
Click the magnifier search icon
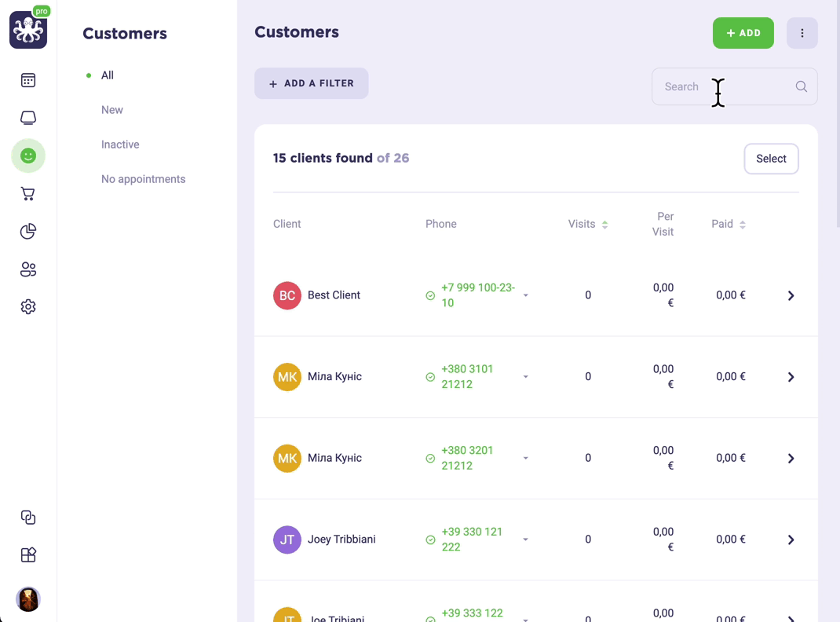pyautogui.click(x=802, y=86)
